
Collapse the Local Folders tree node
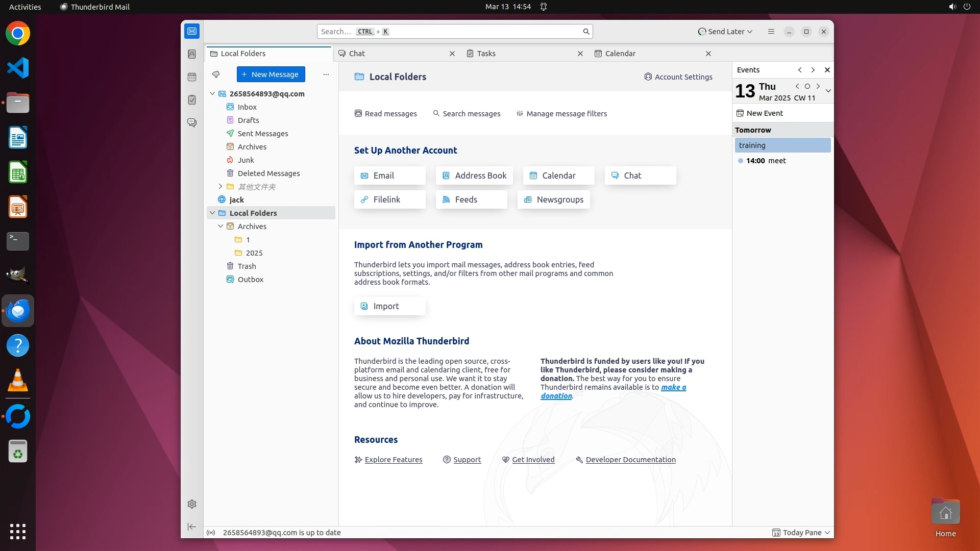click(212, 213)
